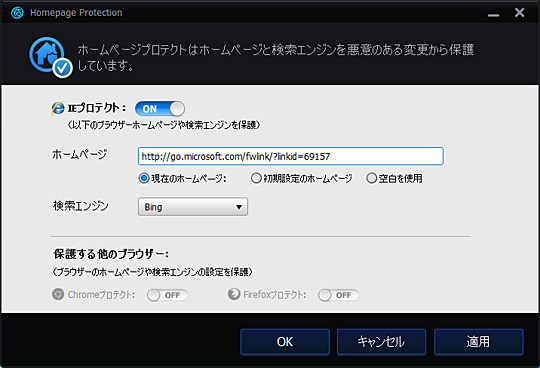Image resolution: width=540 pixels, height=368 pixels.
Task: Click the Firefox icon beside Firefoxプロテクト
Action: [x=234, y=294]
